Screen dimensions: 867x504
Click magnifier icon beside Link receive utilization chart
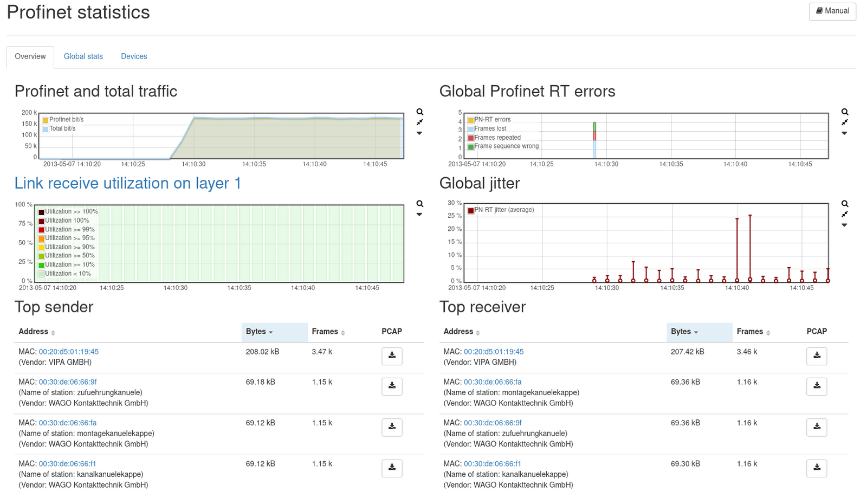coord(419,204)
